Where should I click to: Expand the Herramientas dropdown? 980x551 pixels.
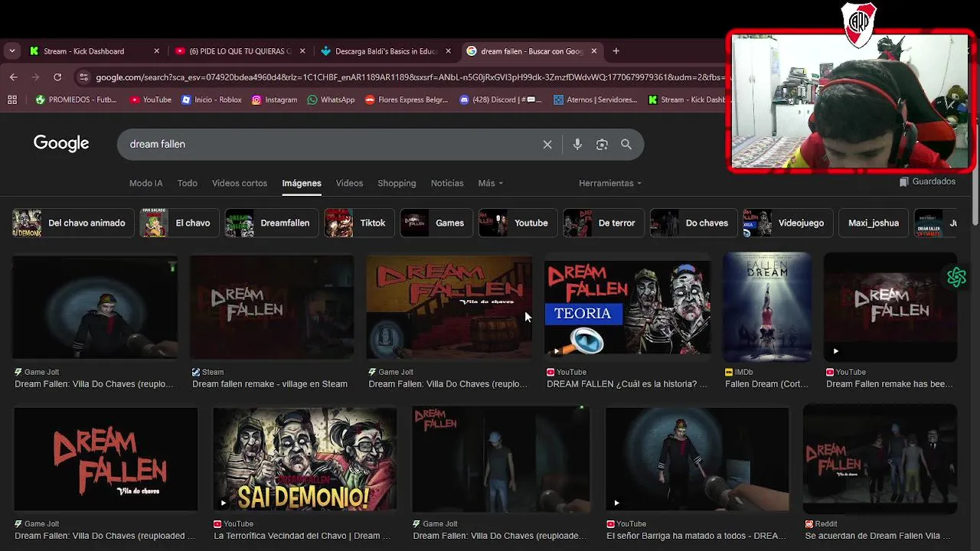click(x=610, y=183)
